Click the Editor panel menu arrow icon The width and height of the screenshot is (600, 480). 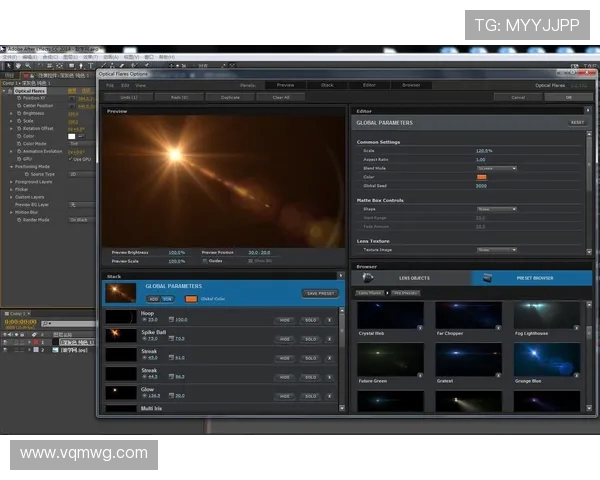click(587, 110)
